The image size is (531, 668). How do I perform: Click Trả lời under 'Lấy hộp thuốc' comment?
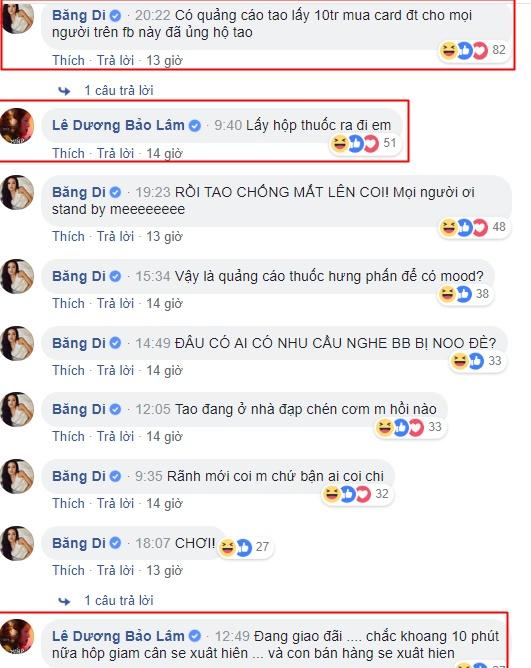click(115, 153)
